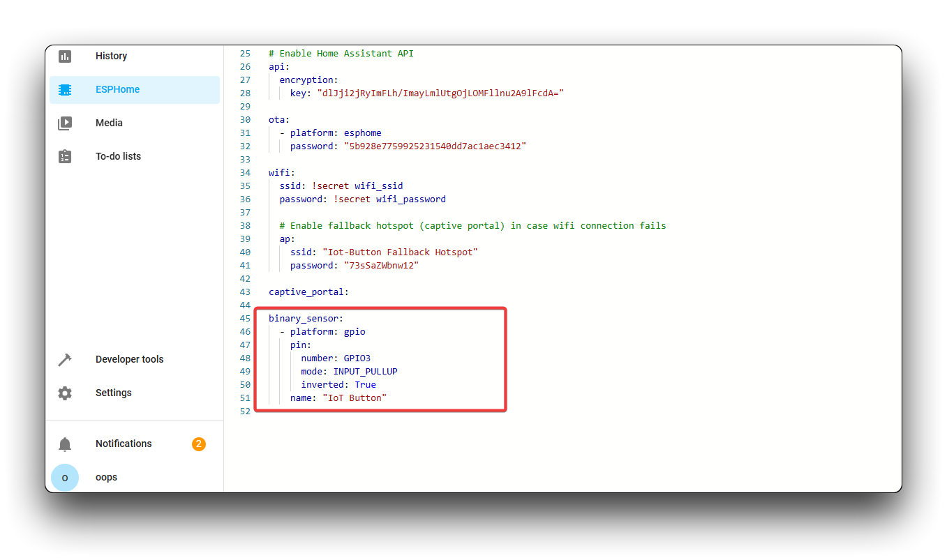Image resolution: width=947 pixels, height=560 pixels.
Task: Click the 'wifi:' line
Action: (282, 173)
